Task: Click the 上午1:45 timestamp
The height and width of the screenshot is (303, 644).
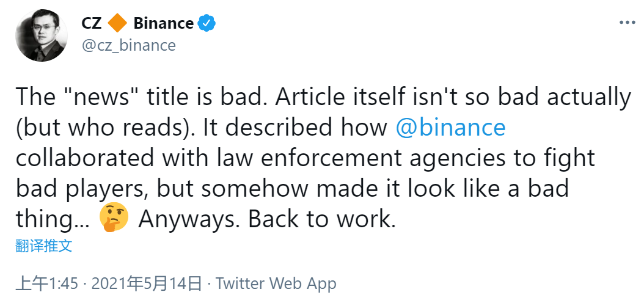Action: point(48,283)
